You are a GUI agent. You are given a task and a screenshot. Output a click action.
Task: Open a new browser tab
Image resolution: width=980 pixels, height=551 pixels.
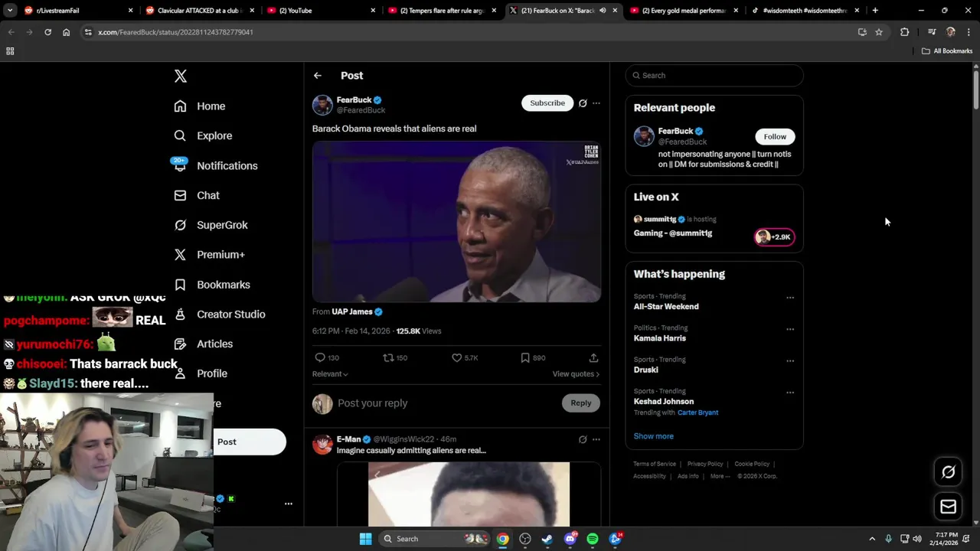[875, 11]
